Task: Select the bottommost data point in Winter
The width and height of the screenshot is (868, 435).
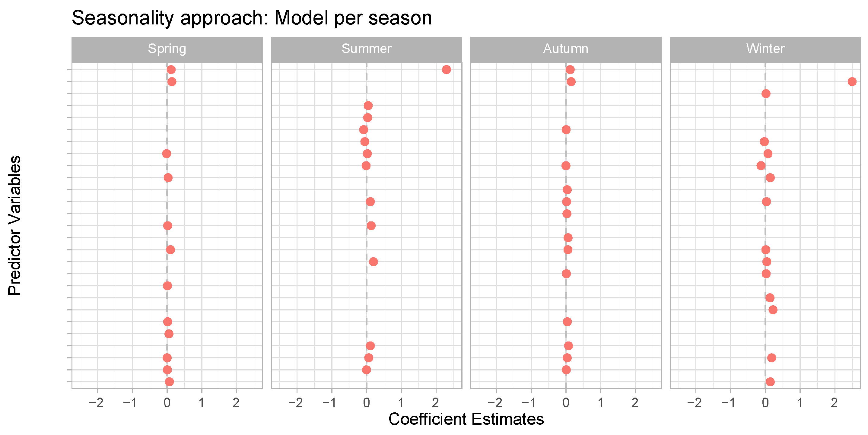Action: coord(770,382)
